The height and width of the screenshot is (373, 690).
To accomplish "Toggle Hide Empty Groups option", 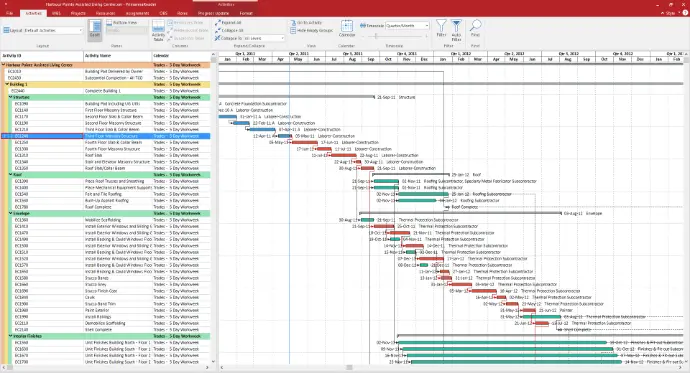I will click(x=311, y=30).
